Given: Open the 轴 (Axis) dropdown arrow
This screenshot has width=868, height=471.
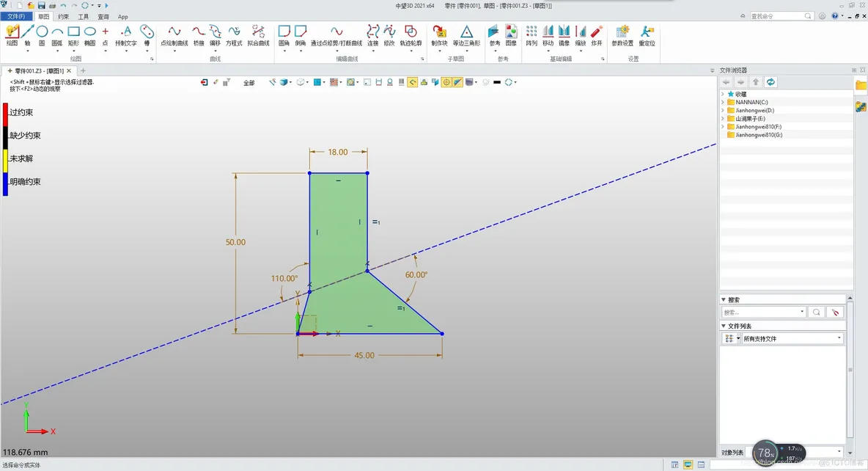Looking at the screenshot, I should [27, 51].
